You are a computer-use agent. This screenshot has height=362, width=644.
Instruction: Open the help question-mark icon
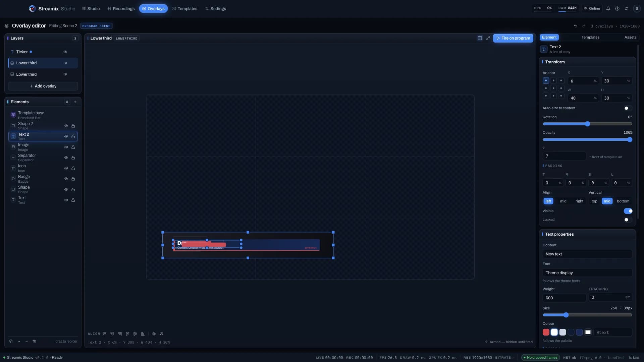point(617,8)
